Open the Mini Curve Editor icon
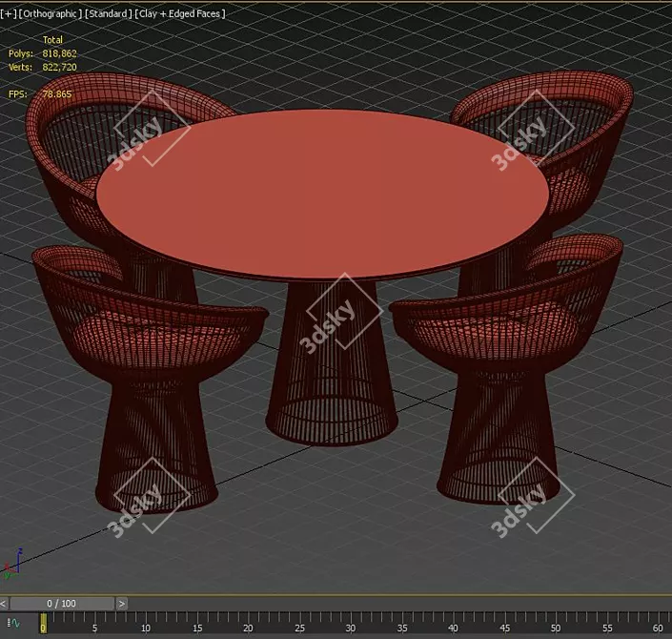This screenshot has width=672, height=639. pyautogui.click(x=13, y=623)
